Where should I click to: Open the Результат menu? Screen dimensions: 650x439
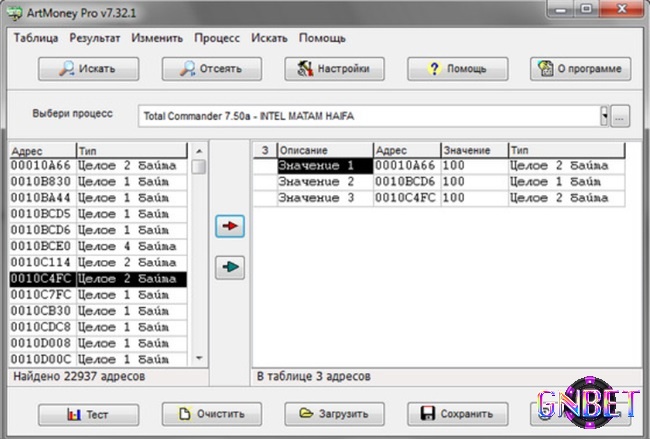tap(95, 38)
